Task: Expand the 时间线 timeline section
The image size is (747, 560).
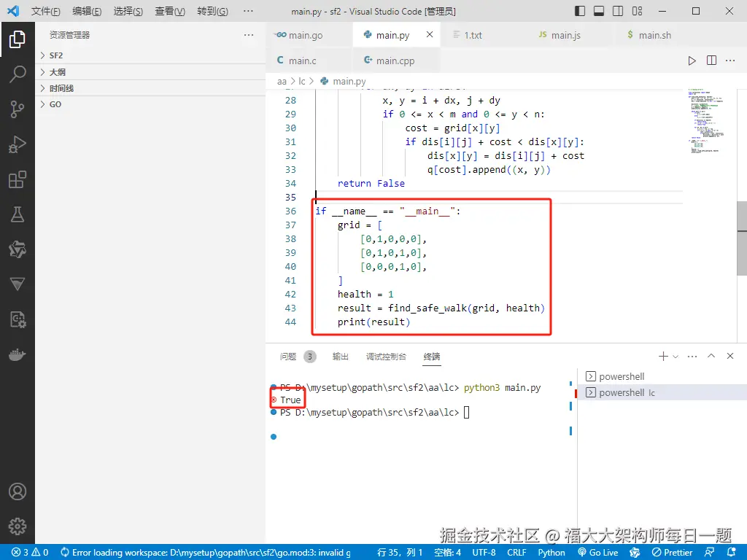Action: point(150,88)
